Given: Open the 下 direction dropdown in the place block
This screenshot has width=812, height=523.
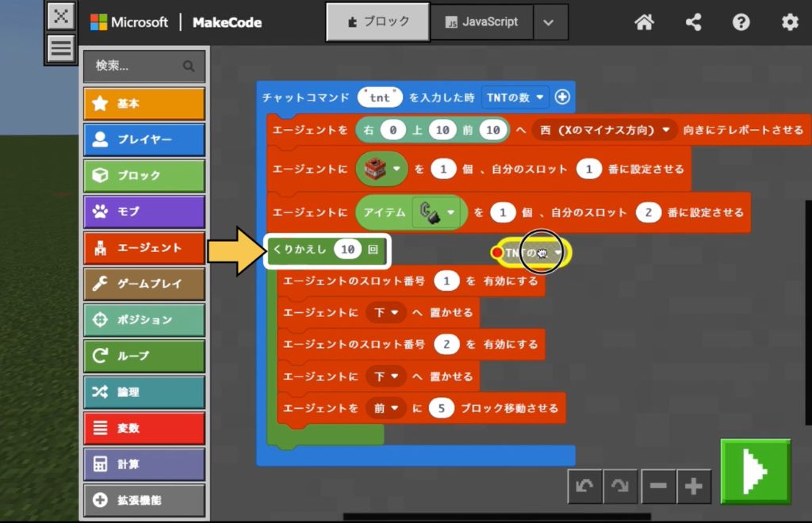Looking at the screenshot, I should [386, 312].
